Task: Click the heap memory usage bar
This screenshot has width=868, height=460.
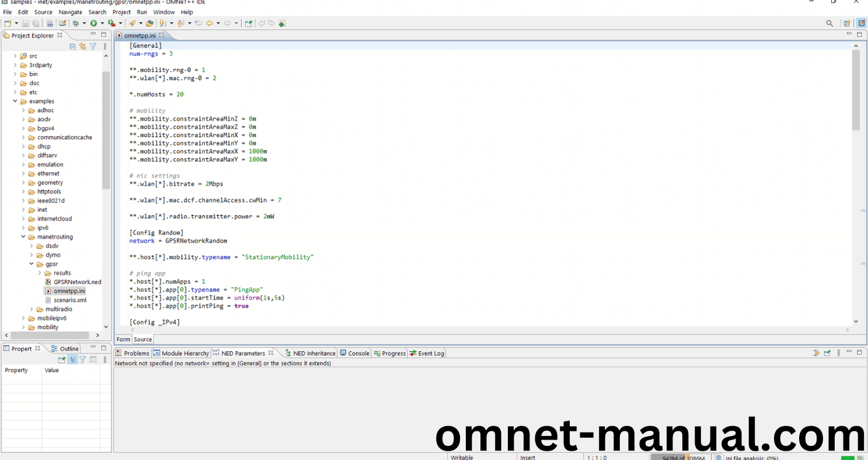Action: [x=680, y=458]
